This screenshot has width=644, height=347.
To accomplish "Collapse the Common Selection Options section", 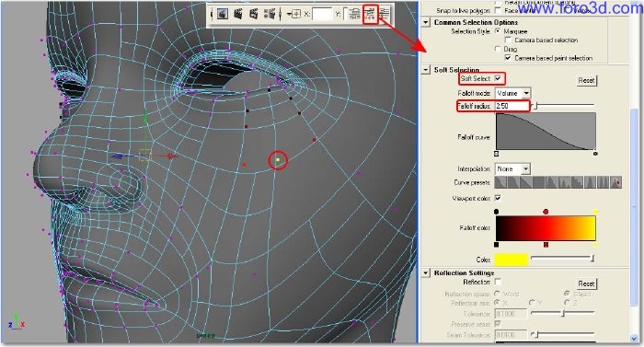I will point(426,22).
